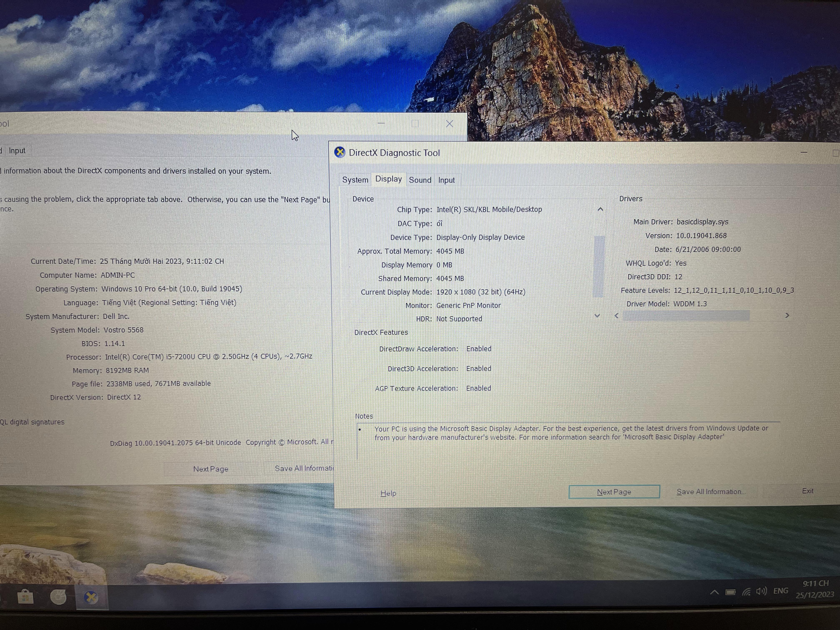Image resolution: width=840 pixels, height=630 pixels.
Task: Open the volume speaker icon
Action: tap(761, 591)
